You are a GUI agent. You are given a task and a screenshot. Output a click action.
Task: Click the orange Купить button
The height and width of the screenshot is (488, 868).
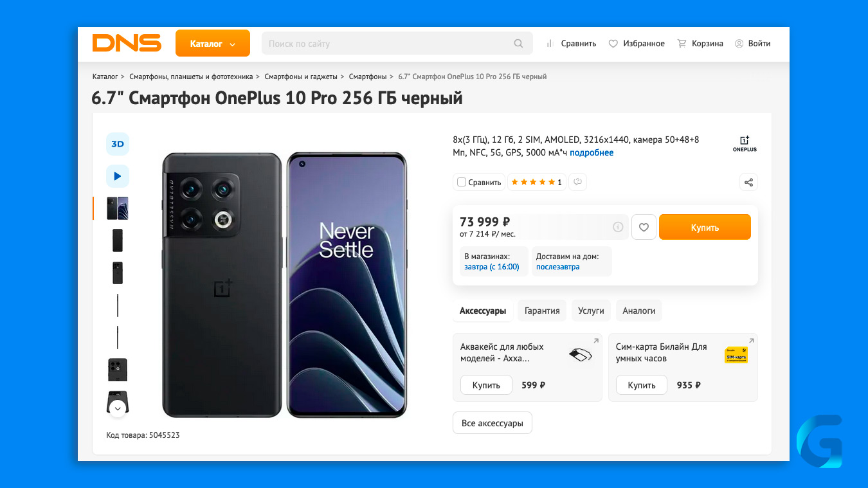705,227
